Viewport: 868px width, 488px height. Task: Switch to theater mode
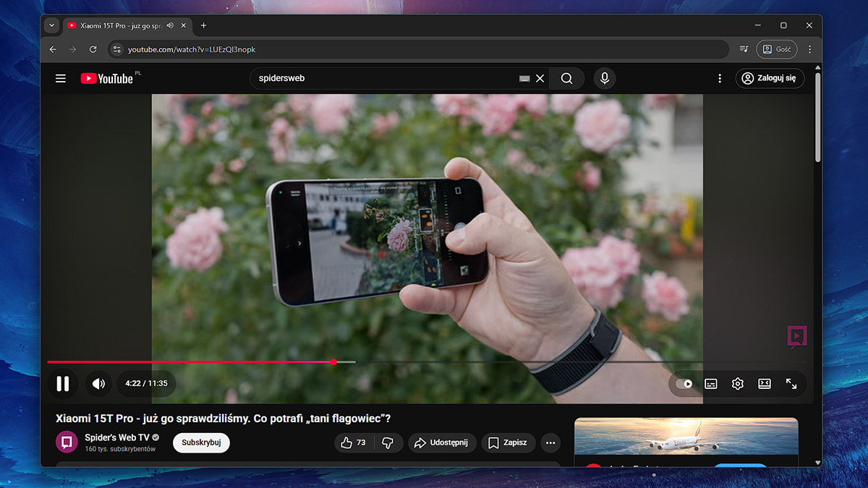(x=765, y=384)
